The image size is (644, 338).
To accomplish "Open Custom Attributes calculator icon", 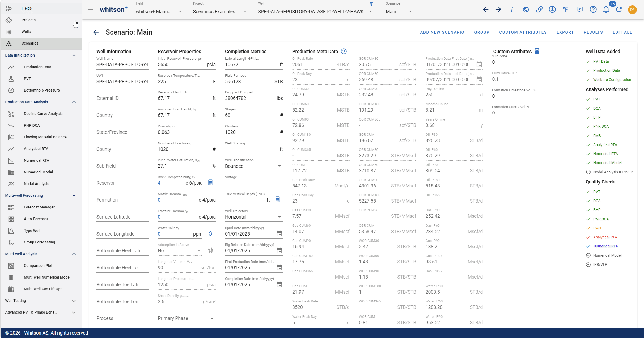I will pyautogui.click(x=537, y=51).
